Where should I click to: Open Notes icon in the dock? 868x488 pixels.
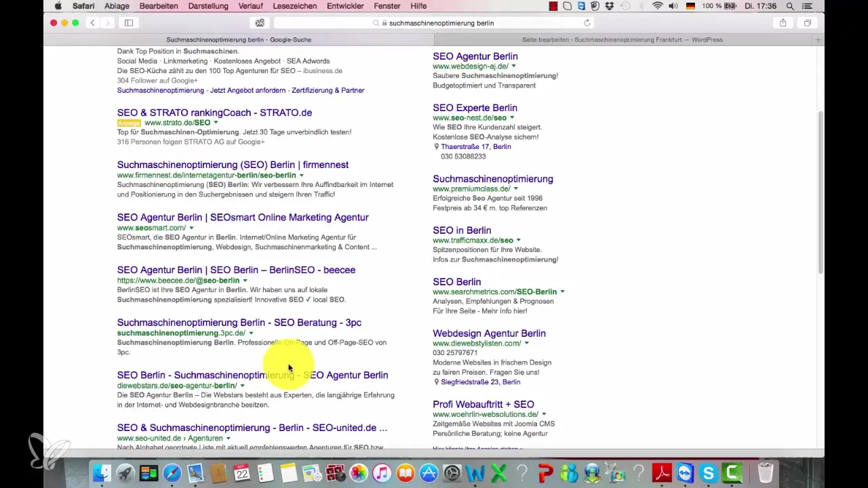[x=289, y=472]
